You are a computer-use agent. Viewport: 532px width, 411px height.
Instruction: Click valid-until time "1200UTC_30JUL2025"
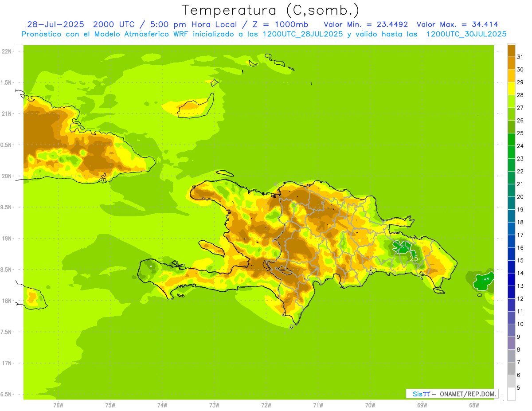coord(466,34)
